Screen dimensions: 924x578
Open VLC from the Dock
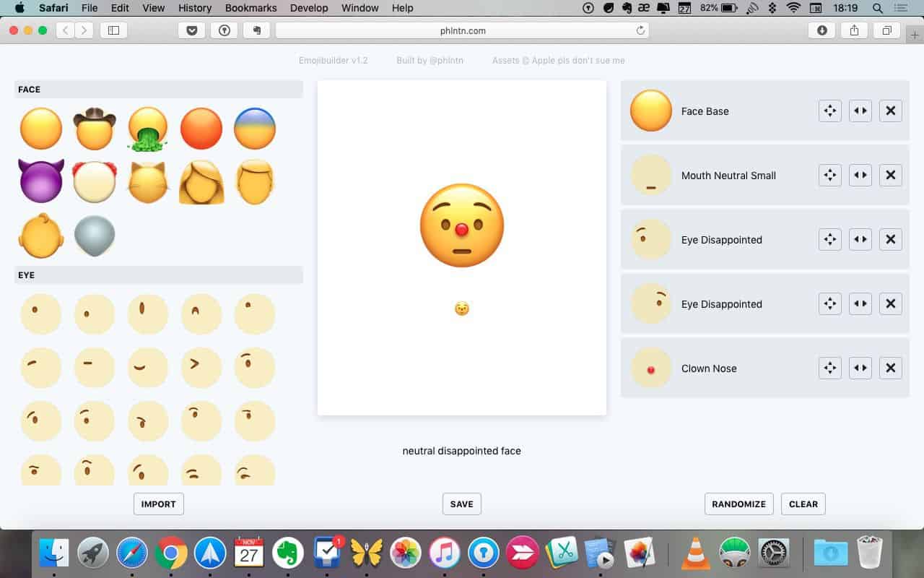[x=695, y=553]
